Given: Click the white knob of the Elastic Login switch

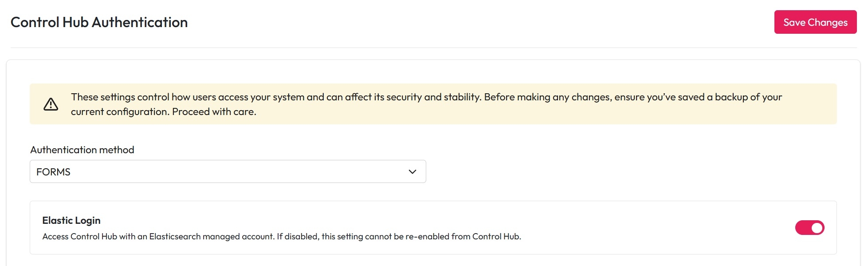Looking at the screenshot, I should [817, 228].
